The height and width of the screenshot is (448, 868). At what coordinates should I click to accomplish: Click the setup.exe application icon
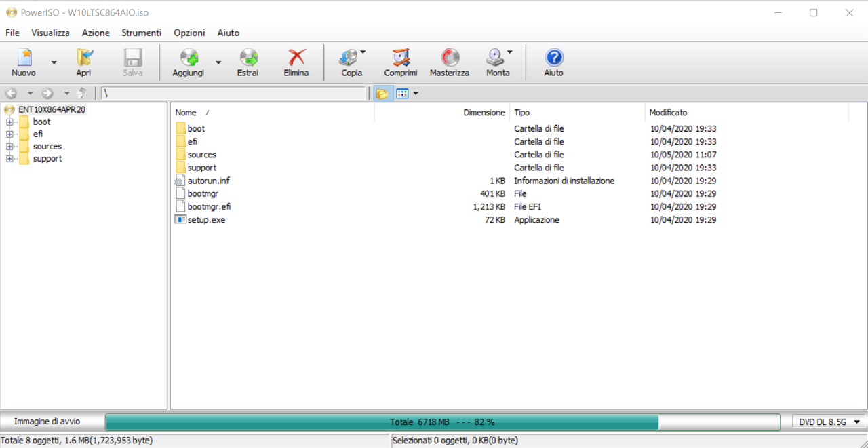click(180, 219)
